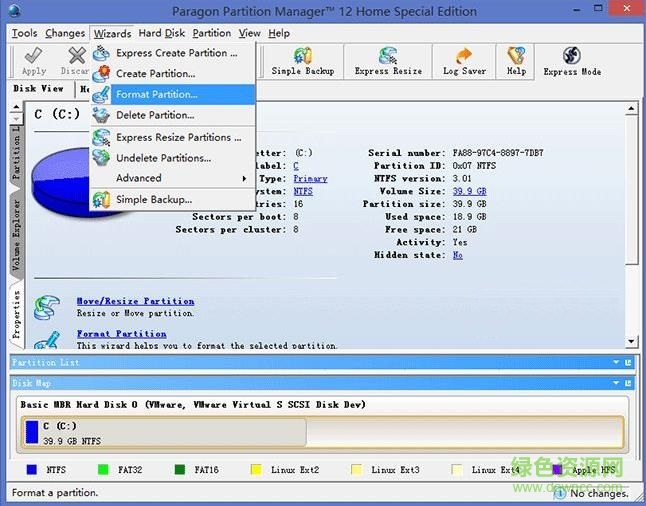Select Format Partition in Wizards menu
This screenshot has width=646, height=506.
pos(156,94)
